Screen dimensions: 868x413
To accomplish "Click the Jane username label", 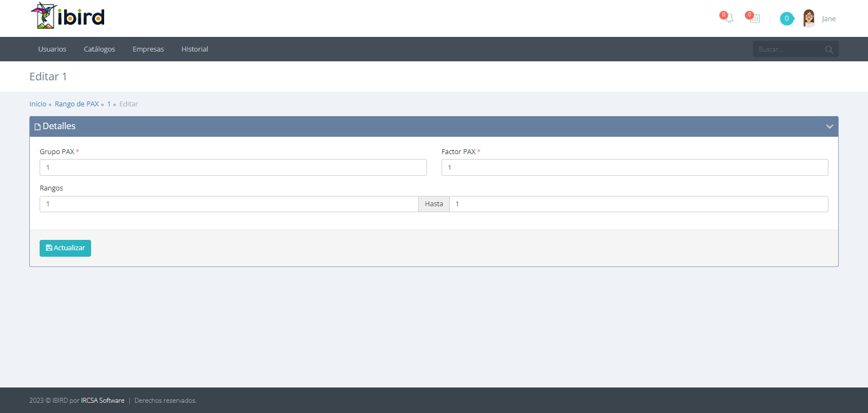I will tap(828, 18).
